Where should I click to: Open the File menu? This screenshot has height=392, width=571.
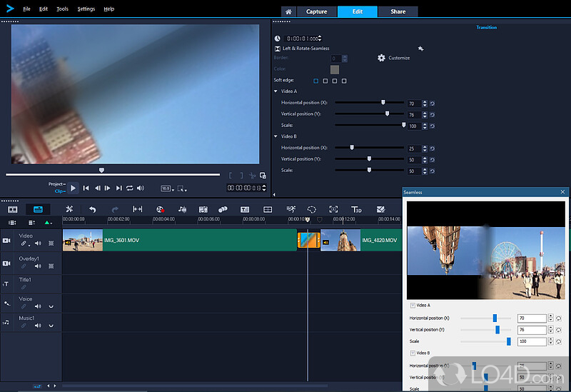click(26, 9)
